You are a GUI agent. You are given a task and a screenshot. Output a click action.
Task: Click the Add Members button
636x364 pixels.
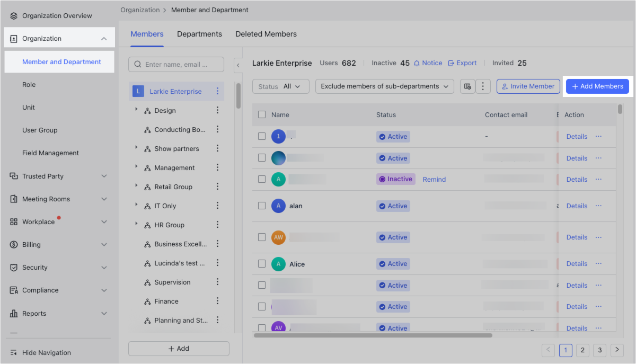point(597,86)
